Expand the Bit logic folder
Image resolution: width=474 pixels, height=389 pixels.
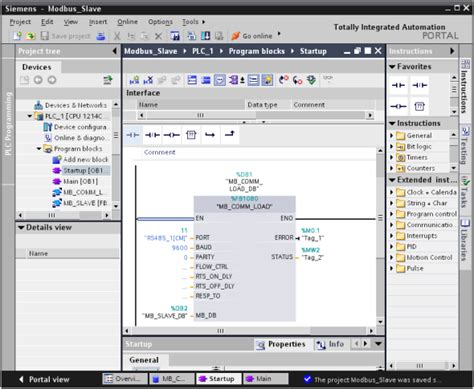pos(392,146)
